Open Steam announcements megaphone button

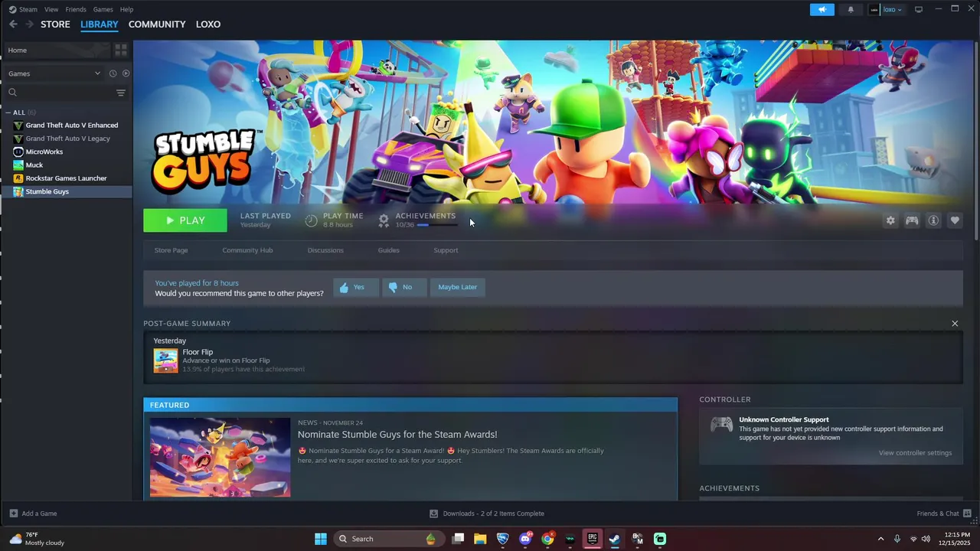click(822, 9)
